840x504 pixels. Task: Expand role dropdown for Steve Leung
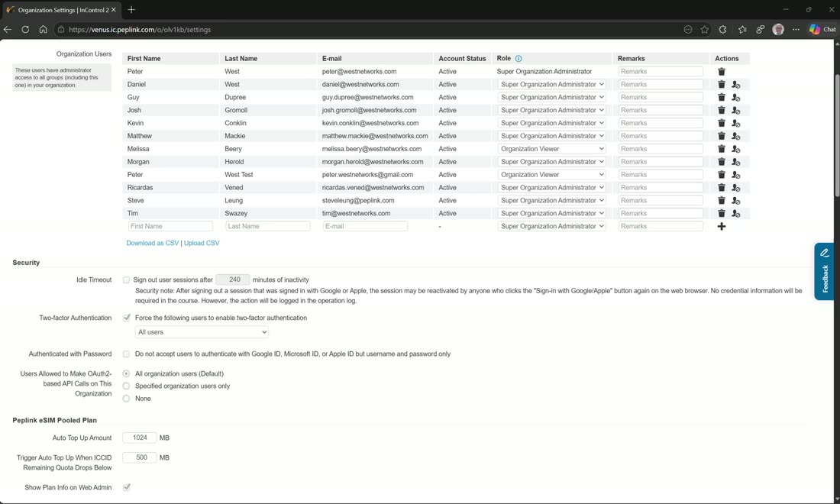[x=552, y=200]
